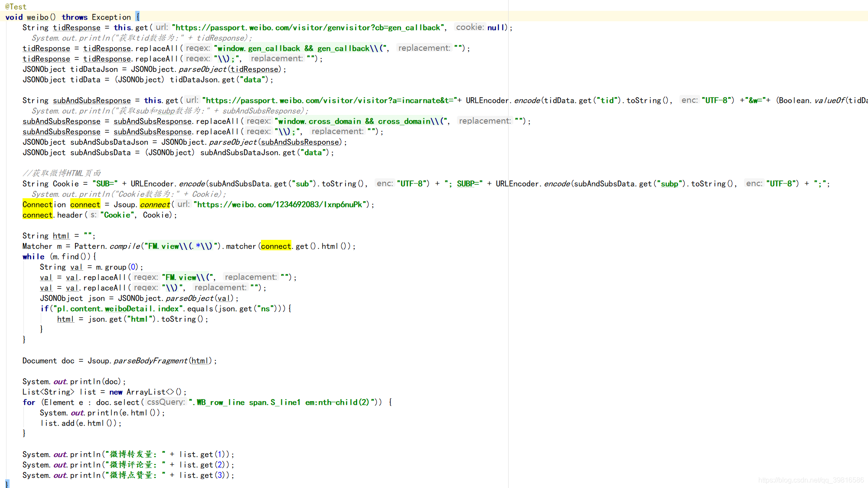The height and width of the screenshot is (488, 868).
Task: Click 'subAndSubsResponse' in String declaration
Action: tap(91, 100)
